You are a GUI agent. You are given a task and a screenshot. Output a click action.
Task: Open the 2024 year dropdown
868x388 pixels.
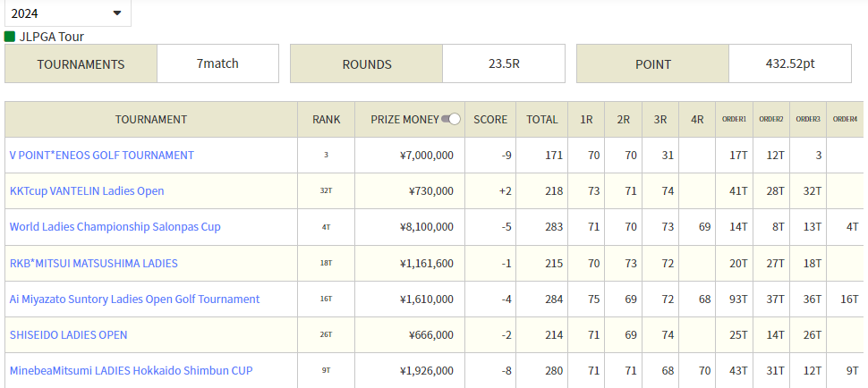point(67,13)
